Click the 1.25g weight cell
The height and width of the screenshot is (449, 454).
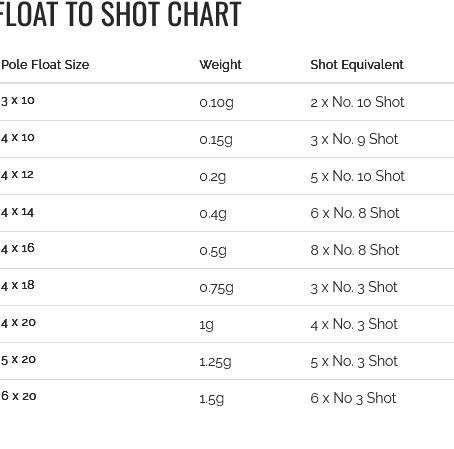tap(215, 362)
